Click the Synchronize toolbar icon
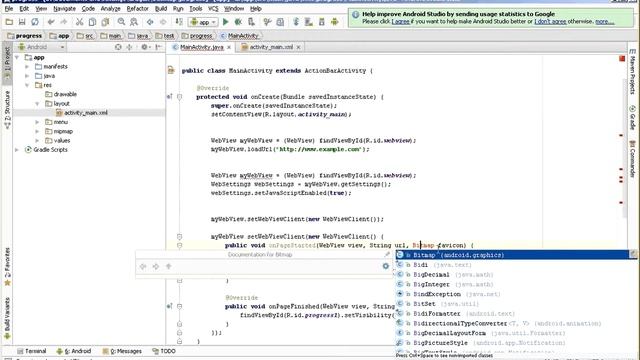 35,22
